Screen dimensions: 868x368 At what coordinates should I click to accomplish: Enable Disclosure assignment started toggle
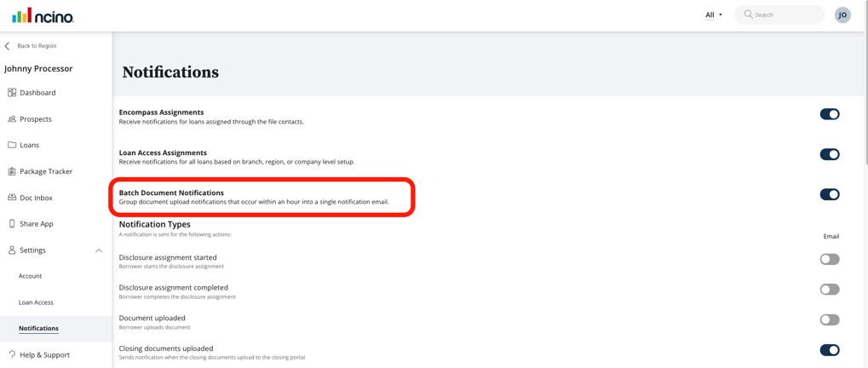pos(829,259)
